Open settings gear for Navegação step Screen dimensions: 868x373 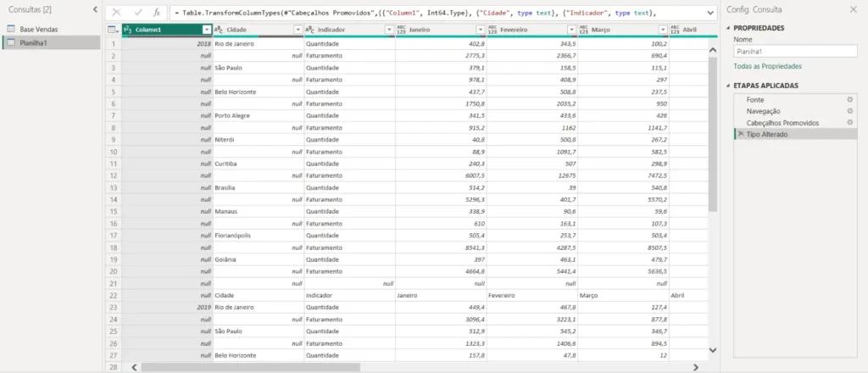pyautogui.click(x=849, y=111)
